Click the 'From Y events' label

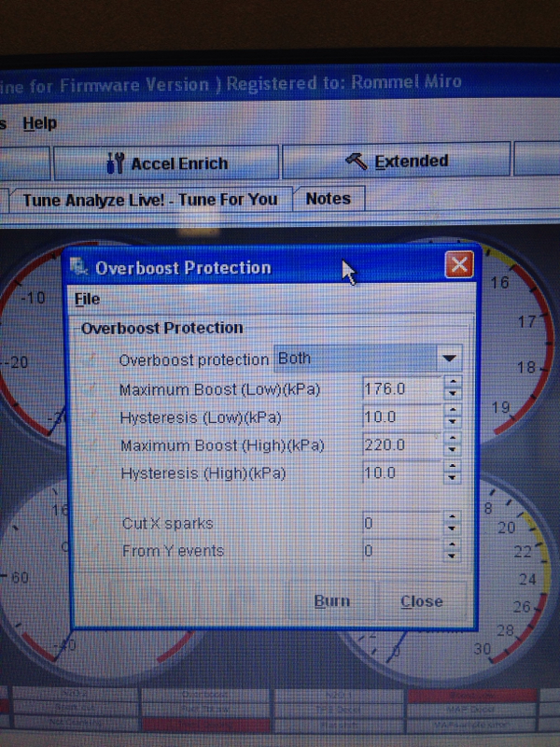coord(173,551)
